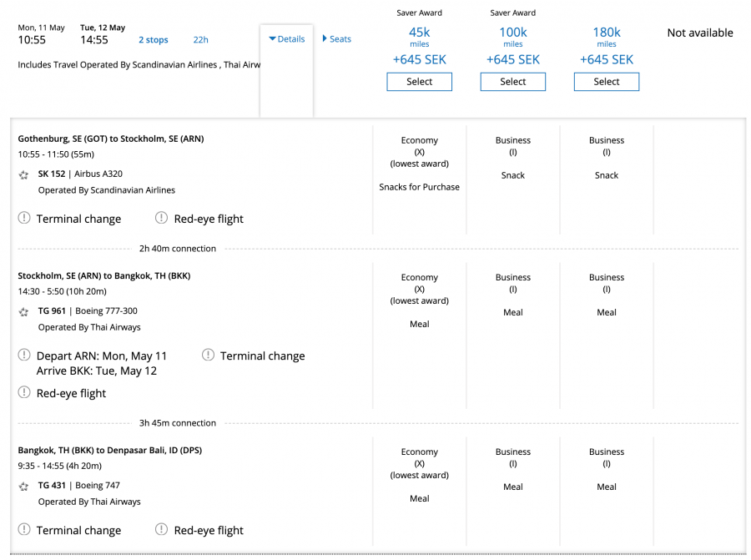Select the 100k miles Business Saver Award
The height and width of the screenshot is (560, 751).
coord(512,82)
